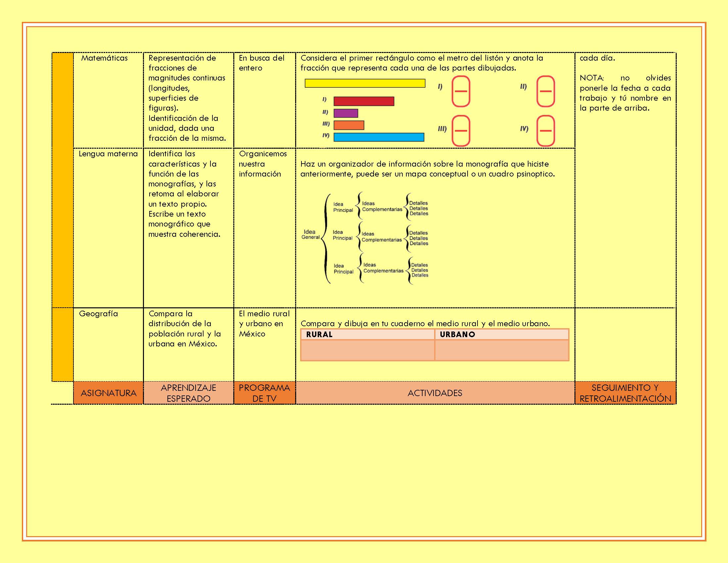Screen dimensions: 728x563
Task: Click 'Representación de fracciones' learning text
Action: (x=187, y=98)
